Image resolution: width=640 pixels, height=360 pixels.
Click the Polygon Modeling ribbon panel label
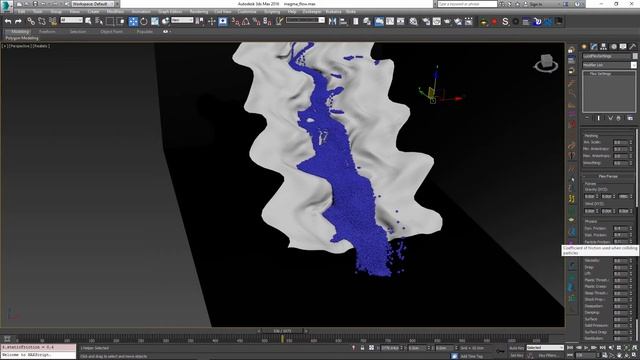22,38
